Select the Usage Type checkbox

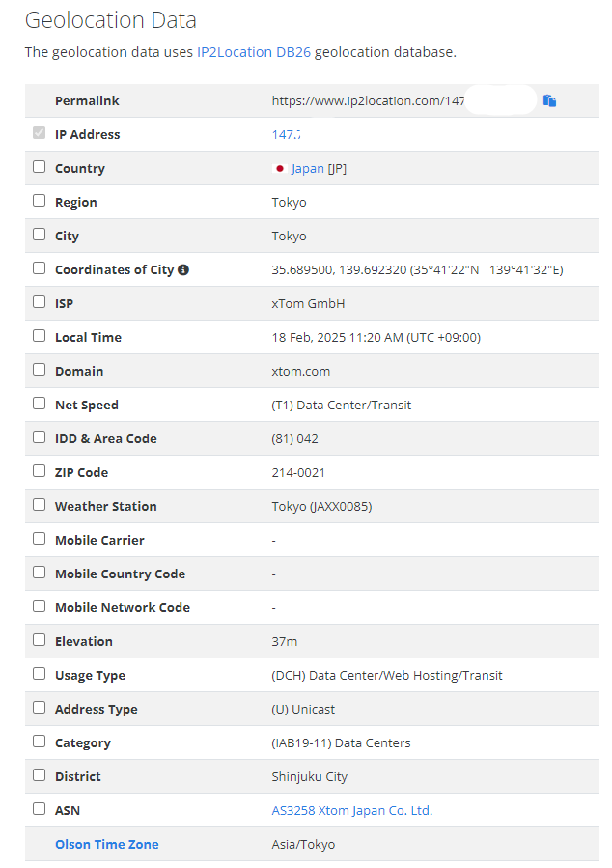click(39, 673)
